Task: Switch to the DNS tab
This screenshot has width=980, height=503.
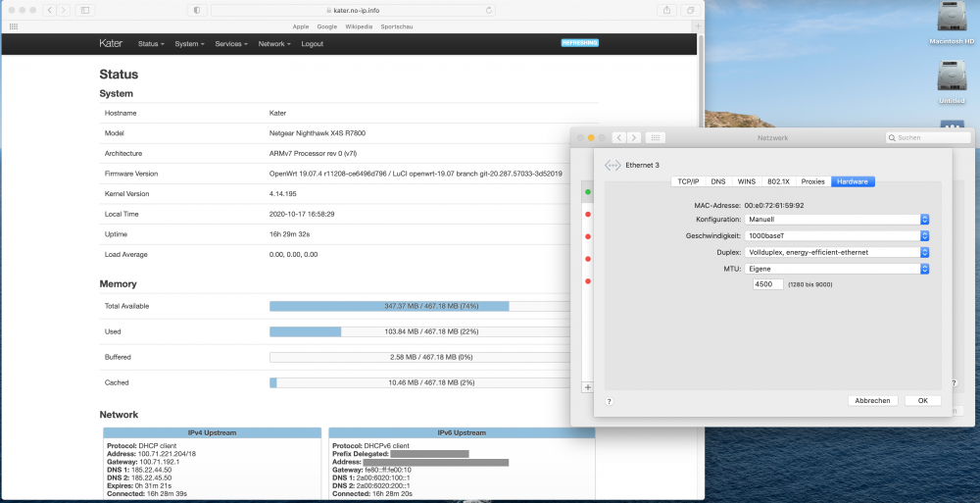Action: [718, 181]
